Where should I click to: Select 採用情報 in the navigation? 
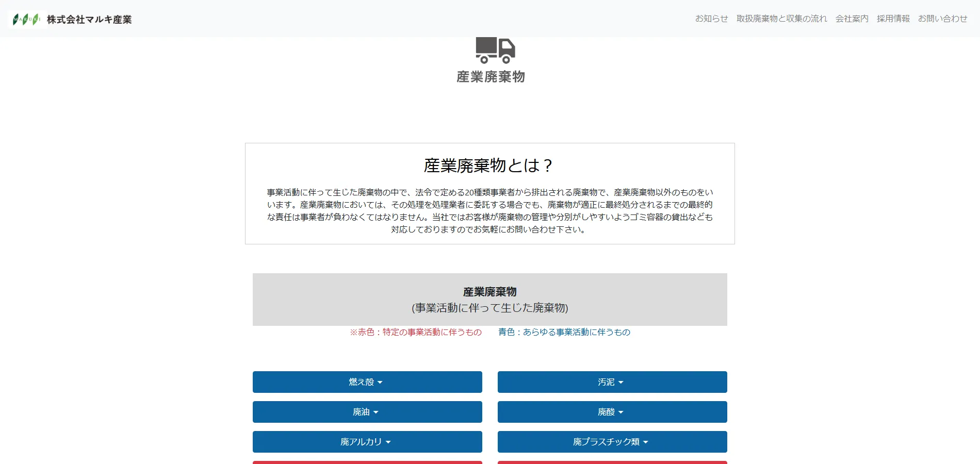[x=893, y=19]
